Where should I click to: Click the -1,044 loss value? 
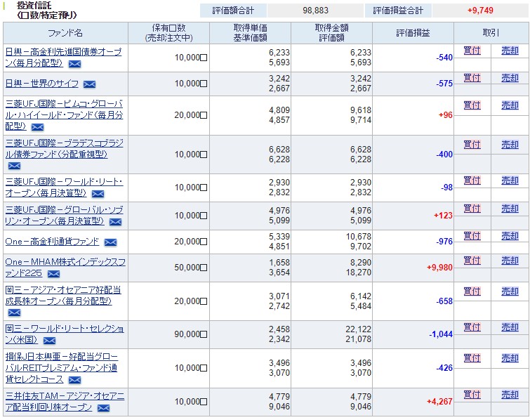tap(441, 334)
